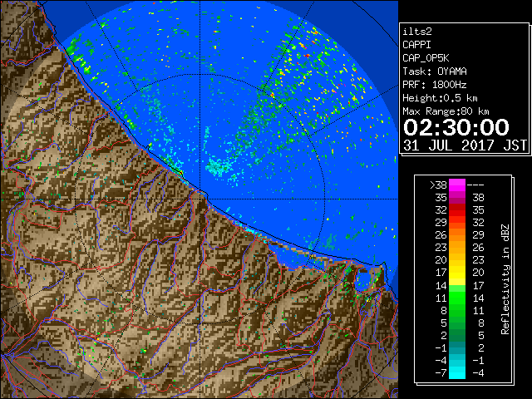Click the vertical "Reflectivity in dBZ" legend title

505,279
